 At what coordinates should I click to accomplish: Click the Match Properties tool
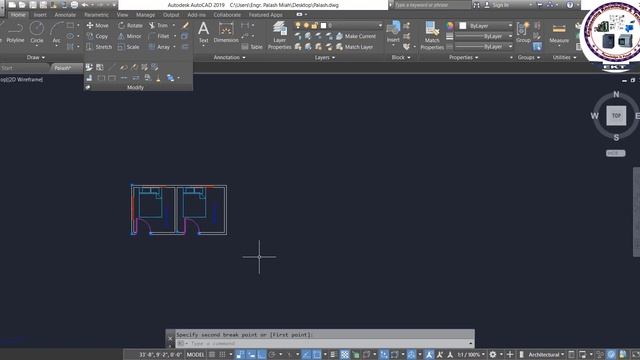pyautogui.click(x=432, y=36)
